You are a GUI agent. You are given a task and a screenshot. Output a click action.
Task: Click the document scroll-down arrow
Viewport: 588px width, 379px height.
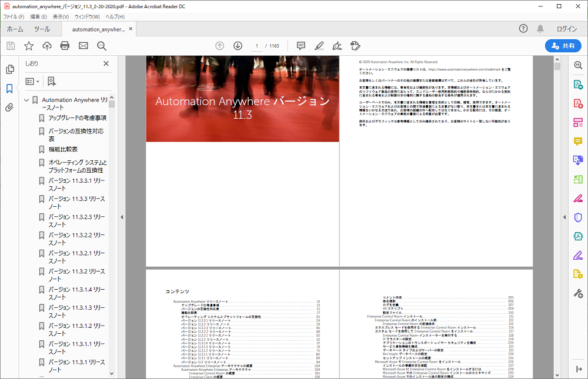[x=557, y=375]
